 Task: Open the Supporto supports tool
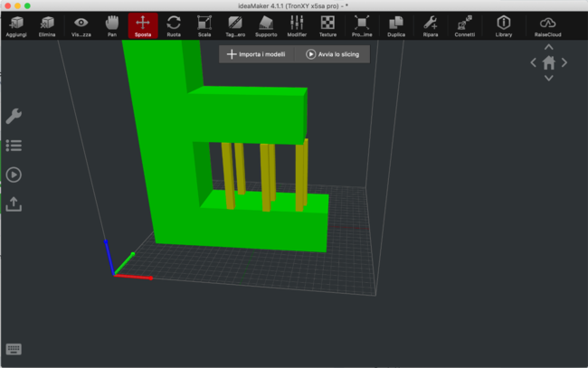pyautogui.click(x=266, y=24)
